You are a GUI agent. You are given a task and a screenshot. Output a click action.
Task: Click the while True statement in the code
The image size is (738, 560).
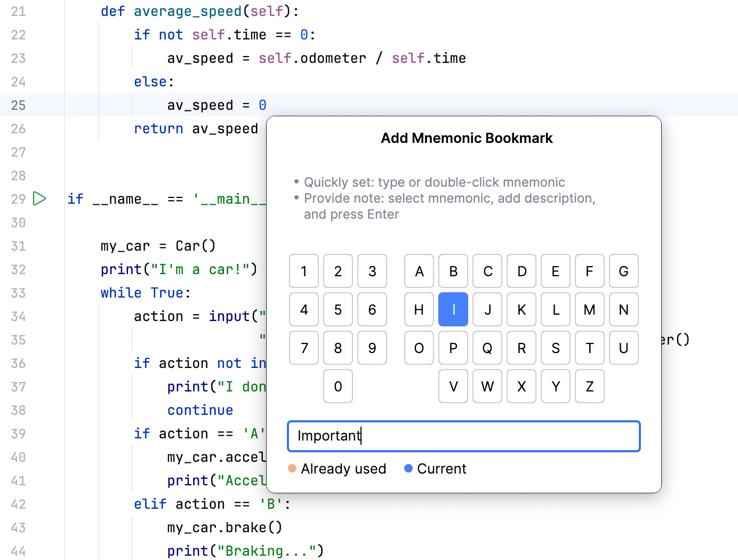143,292
